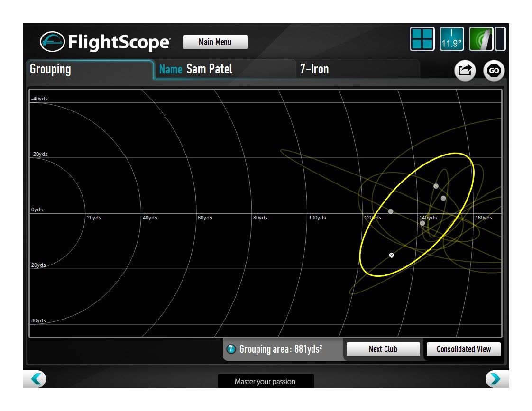The image size is (532, 411).
Task: Open the 7-Iron club tab
Action: click(358, 69)
